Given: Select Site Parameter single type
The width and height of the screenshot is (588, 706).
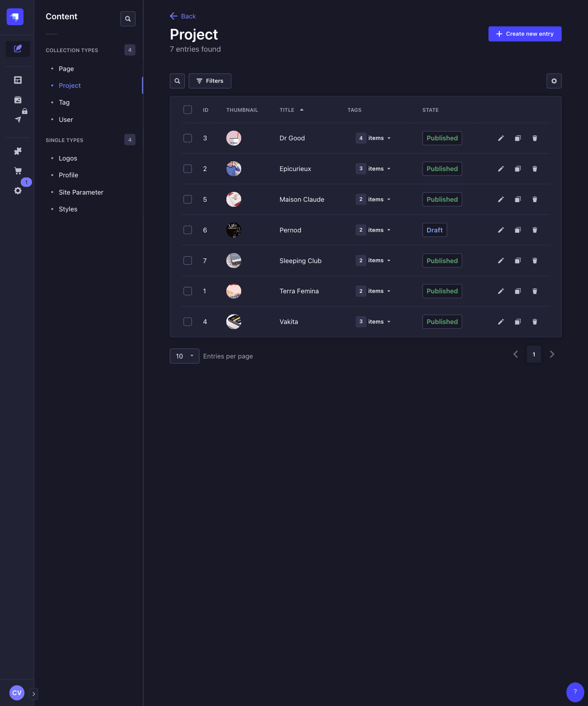Looking at the screenshot, I should 81,192.
